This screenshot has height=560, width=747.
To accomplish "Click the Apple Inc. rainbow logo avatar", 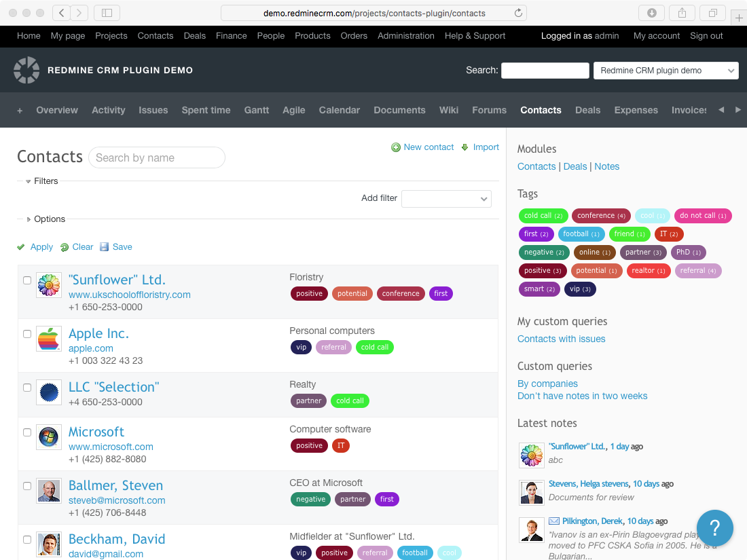I will (48, 339).
